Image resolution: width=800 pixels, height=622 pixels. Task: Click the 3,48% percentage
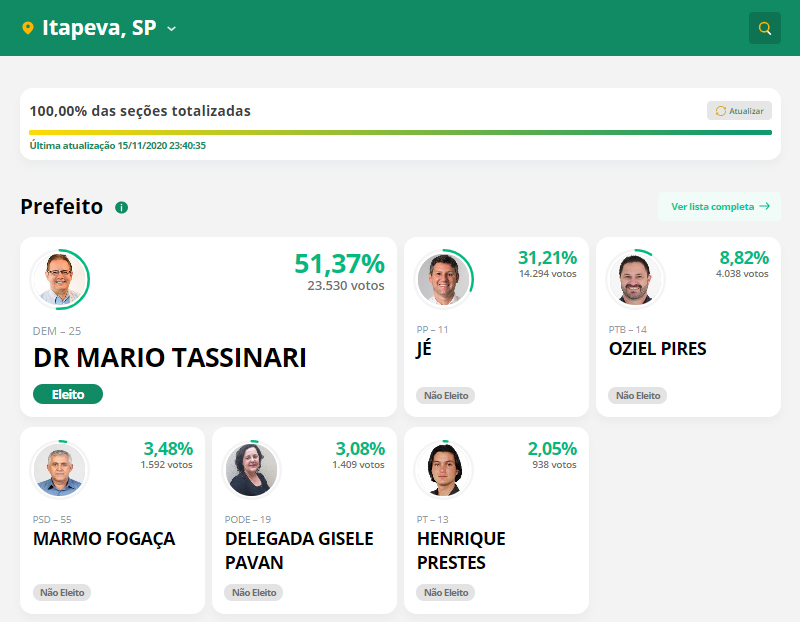(168, 449)
